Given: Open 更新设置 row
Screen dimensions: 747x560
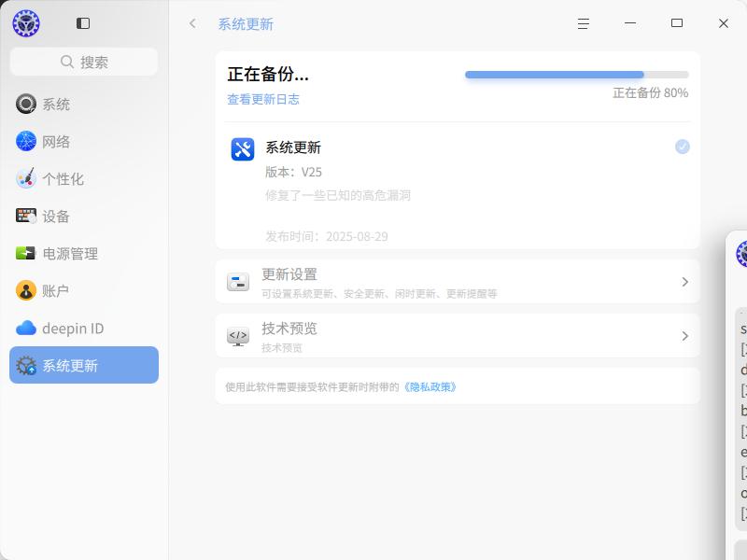Looking at the screenshot, I should (458, 282).
